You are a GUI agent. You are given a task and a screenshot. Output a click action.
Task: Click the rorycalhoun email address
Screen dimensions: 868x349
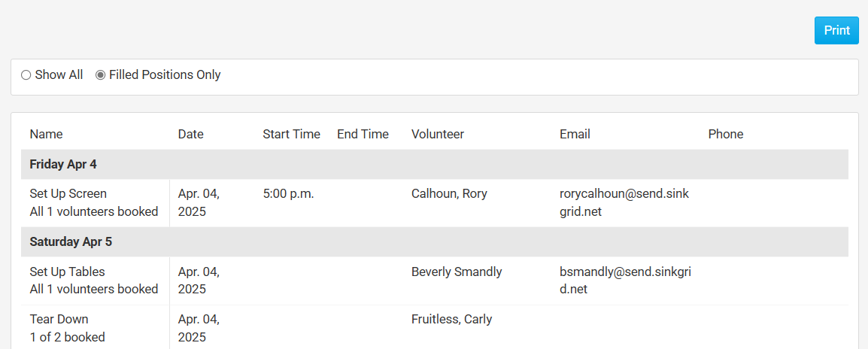tap(624, 202)
